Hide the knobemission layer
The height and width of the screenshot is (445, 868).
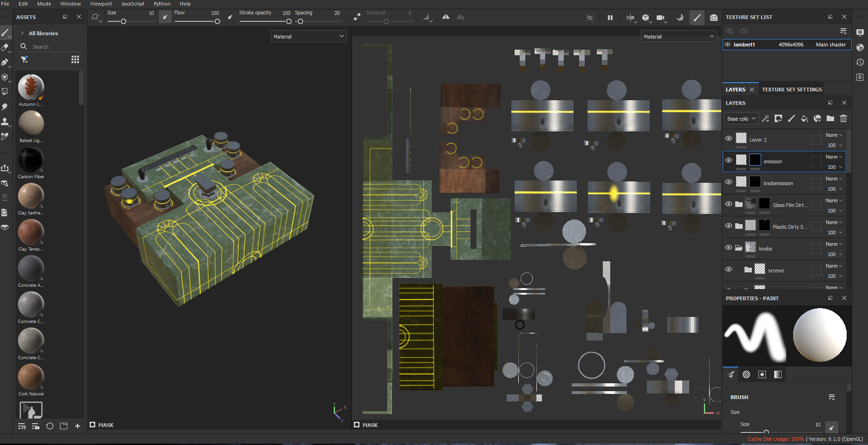[729, 182]
